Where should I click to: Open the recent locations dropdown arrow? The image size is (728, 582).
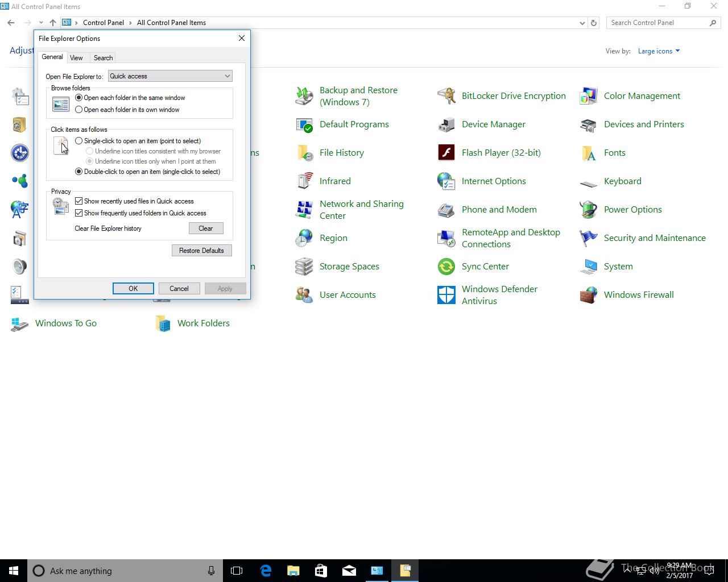click(41, 23)
